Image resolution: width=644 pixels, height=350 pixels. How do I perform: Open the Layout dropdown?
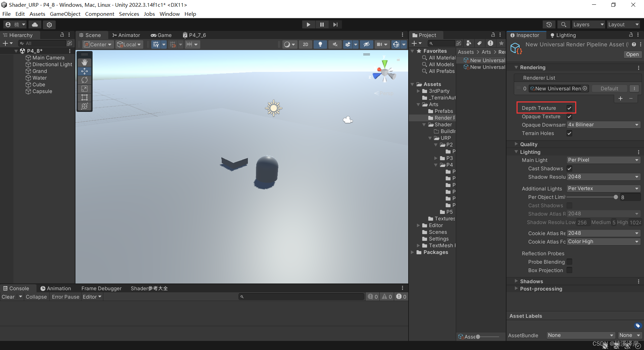pyautogui.click(x=624, y=25)
